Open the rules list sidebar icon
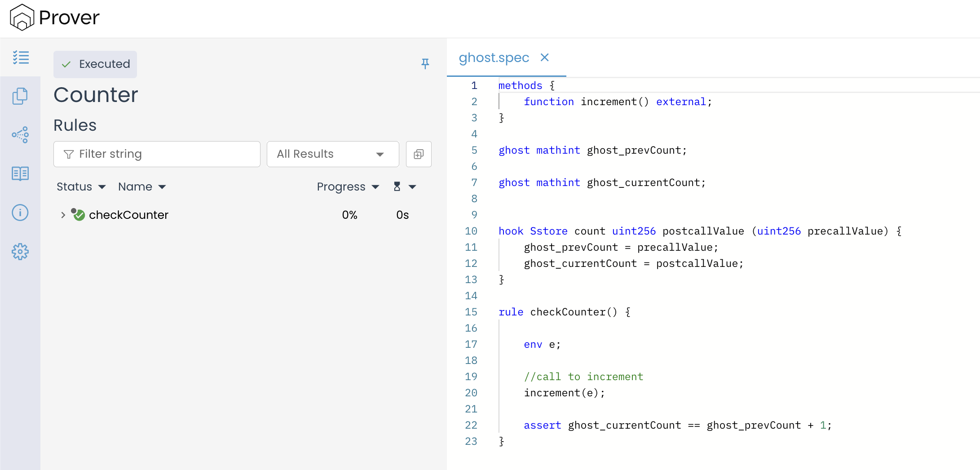 coord(21,58)
